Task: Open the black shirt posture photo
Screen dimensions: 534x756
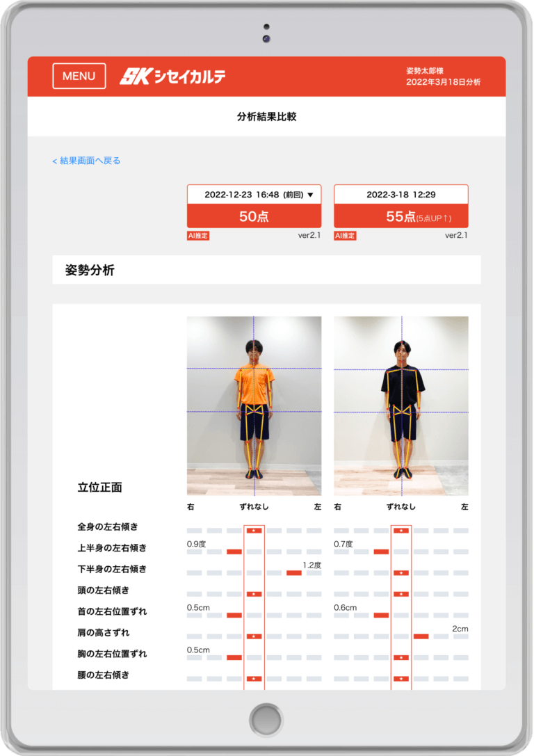Action: 400,396
